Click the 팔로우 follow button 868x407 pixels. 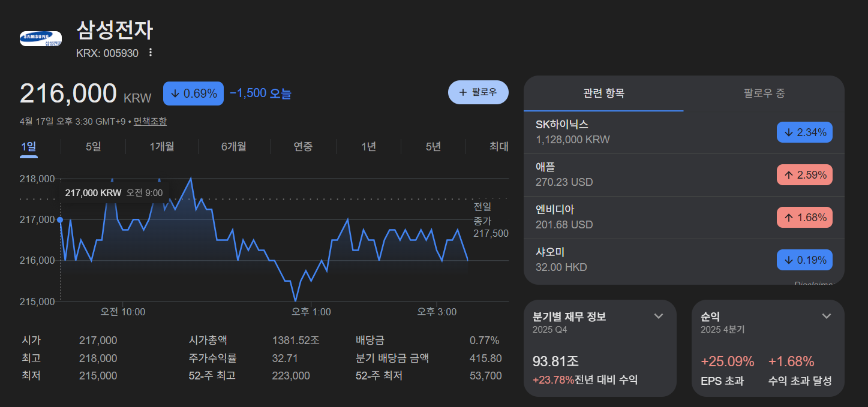(478, 92)
